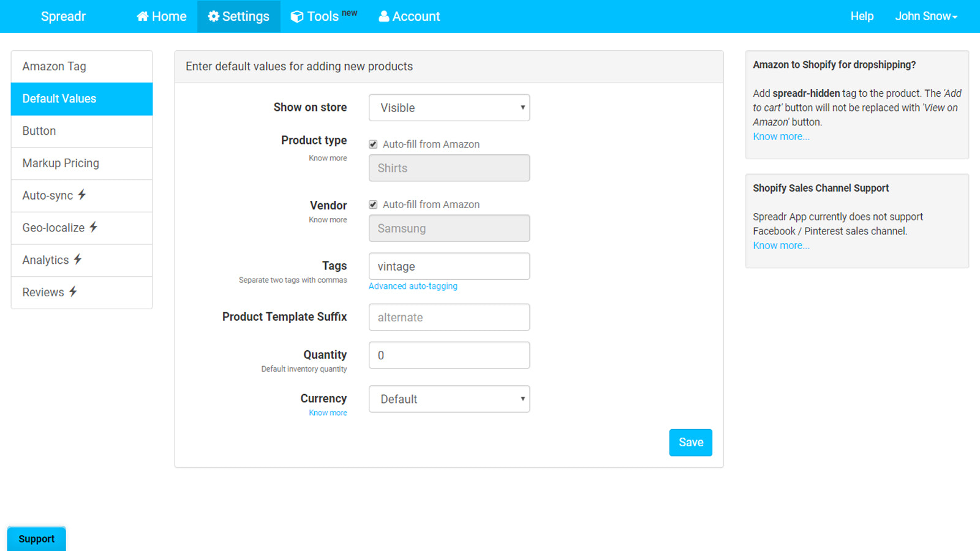
Task: Open Tools via the cube icon
Action: tap(297, 17)
